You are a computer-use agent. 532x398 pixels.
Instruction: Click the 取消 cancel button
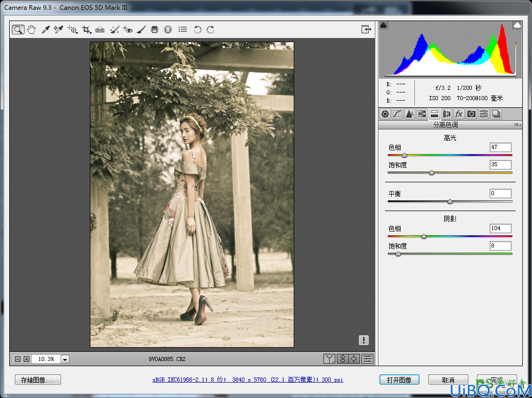pyautogui.click(x=448, y=380)
